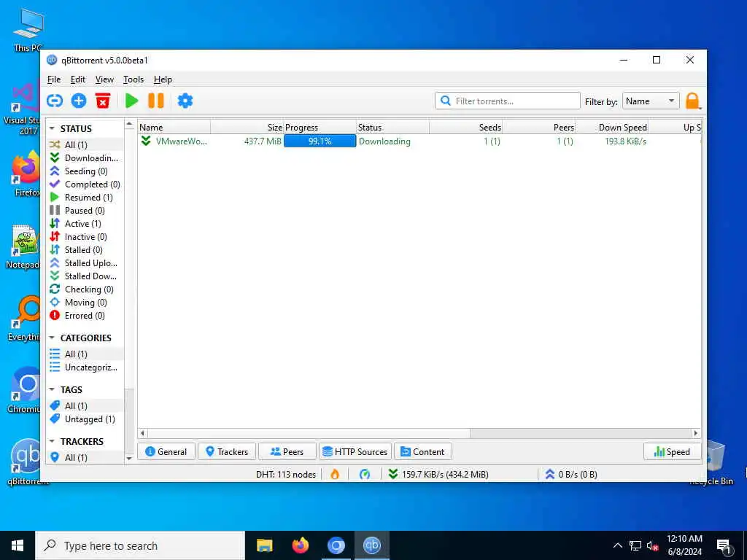Switch to the Content tab

423,451
